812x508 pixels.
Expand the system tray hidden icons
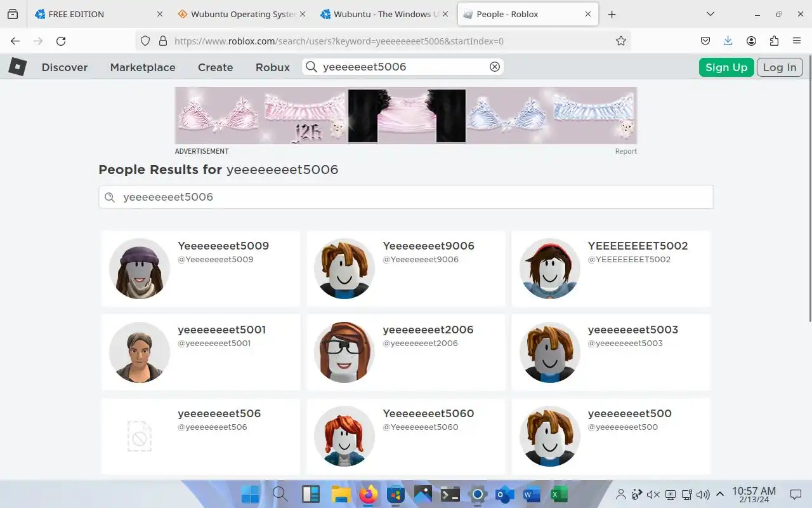pyautogui.click(x=720, y=494)
